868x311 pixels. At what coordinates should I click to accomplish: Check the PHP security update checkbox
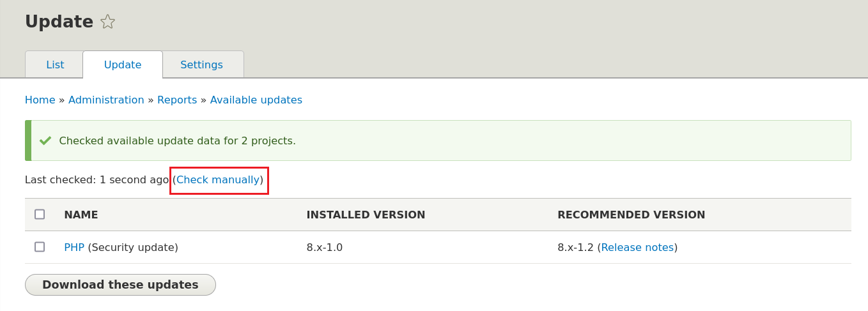pyautogui.click(x=40, y=247)
